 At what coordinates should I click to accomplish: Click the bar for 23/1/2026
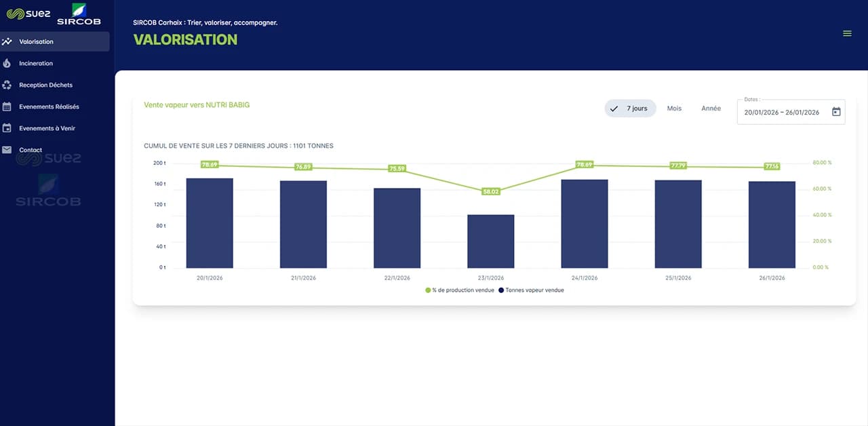tap(490, 241)
